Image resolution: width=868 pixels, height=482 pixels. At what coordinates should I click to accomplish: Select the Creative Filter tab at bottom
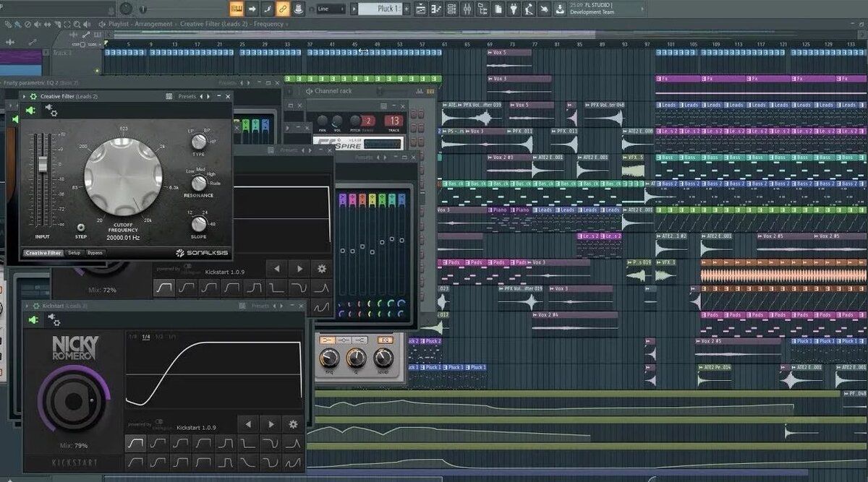point(43,253)
